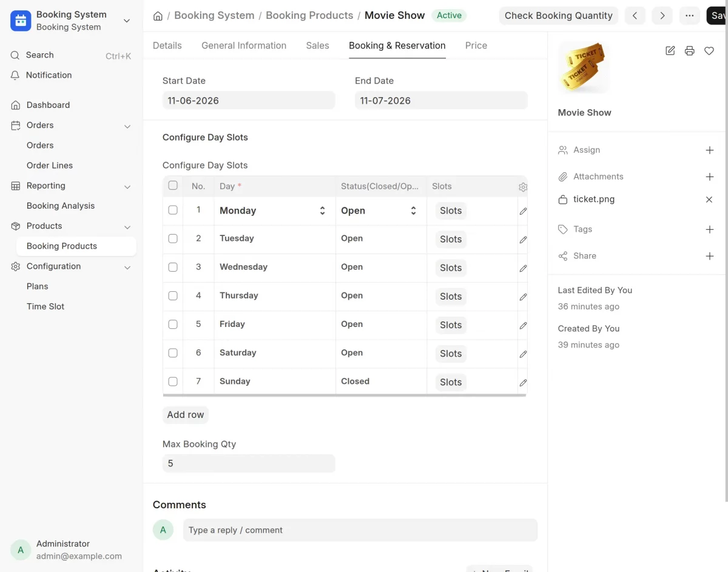Image resolution: width=728 pixels, height=572 pixels.
Task: Click the Max Booking Qty field
Action: point(249,463)
